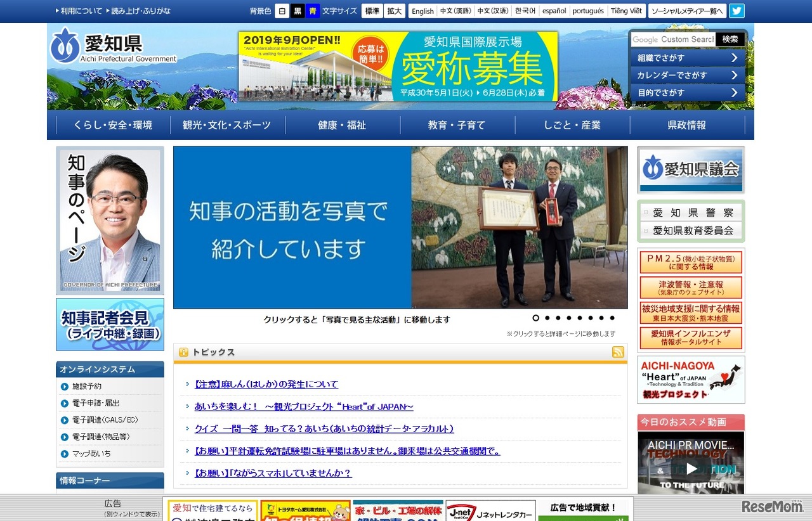Screen dimensions: 812x521
Task: Select the first carousel slide dot
Action: point(536,318)
